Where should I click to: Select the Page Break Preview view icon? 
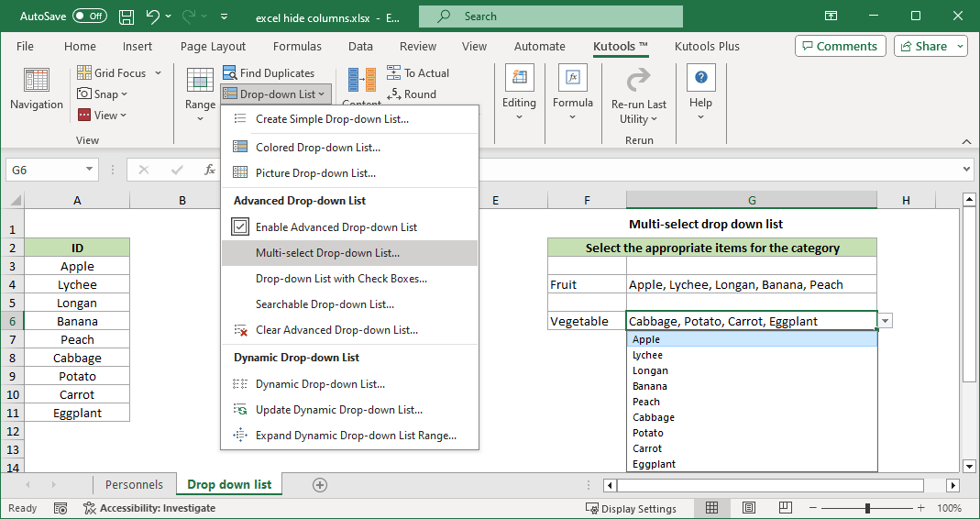point(785,508)
